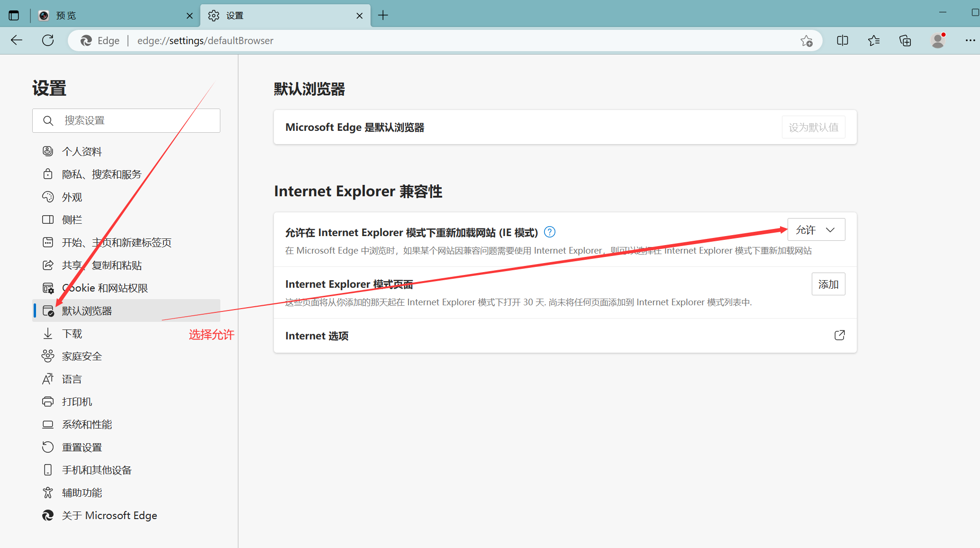The width and height of the screenshot is (980, 548).
Task: Click the 家庭安全 people icon
Action: click(48, 356)
